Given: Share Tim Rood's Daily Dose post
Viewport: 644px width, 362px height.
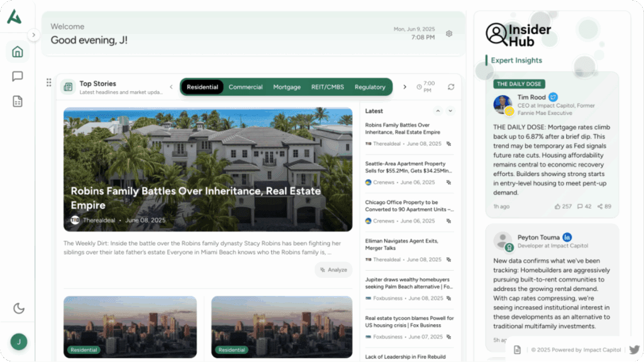Looking at the screenshot, I should 604,206.
